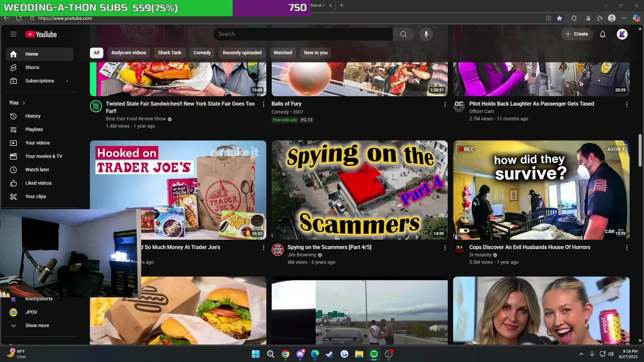Filter by Comedy chip
The height and width of the screenshot is (362, 644).
click(202, 53)
